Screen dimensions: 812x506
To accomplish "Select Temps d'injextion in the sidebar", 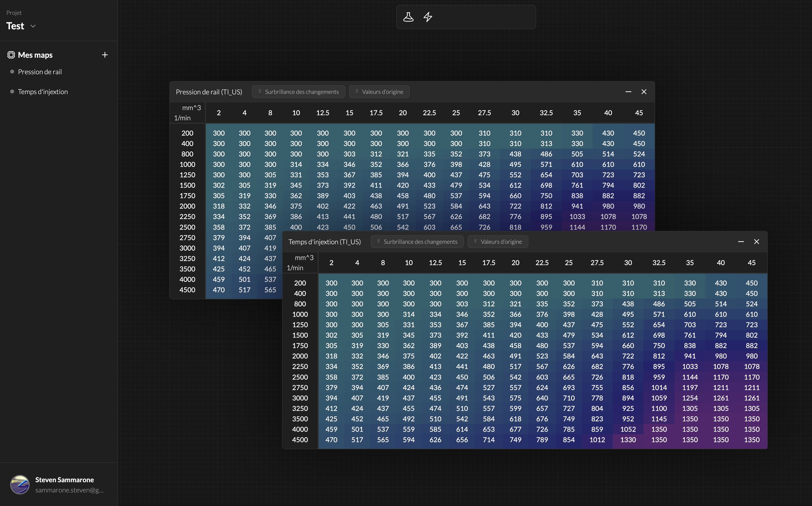I will pos(43,91).
